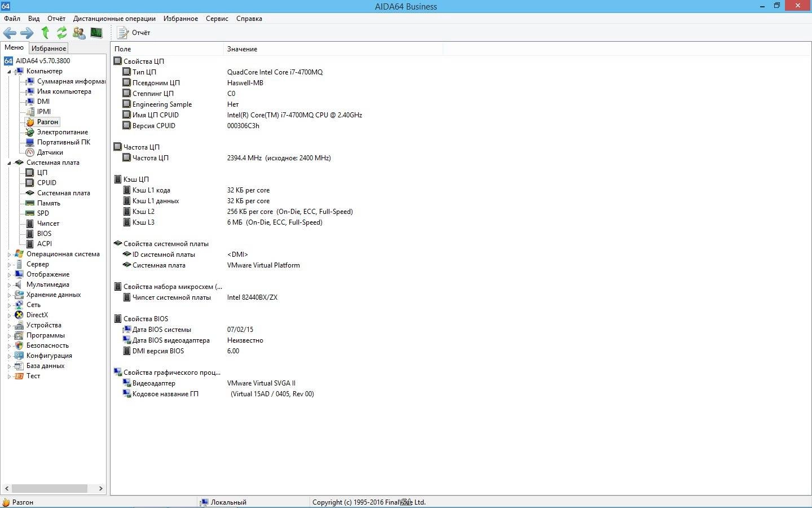Click the Тест icon in tree
The width and height of the screenshot is (812, 508).
point(19,376)
